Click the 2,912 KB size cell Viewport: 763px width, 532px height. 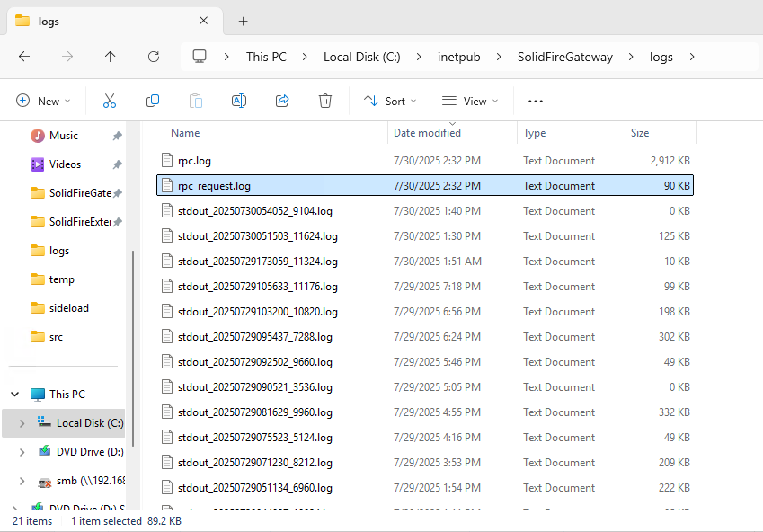[670, 160]
